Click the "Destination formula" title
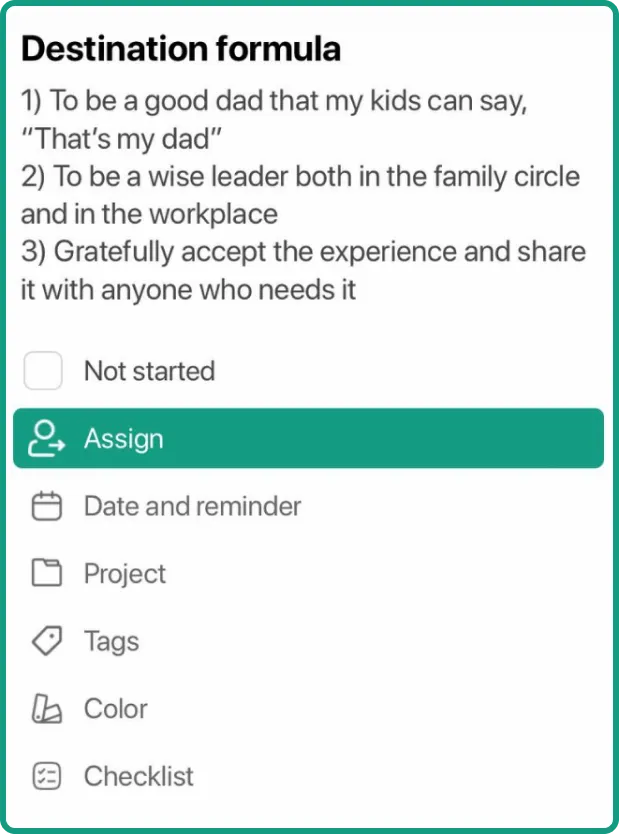The image size is (619, 834). (181, 48)
